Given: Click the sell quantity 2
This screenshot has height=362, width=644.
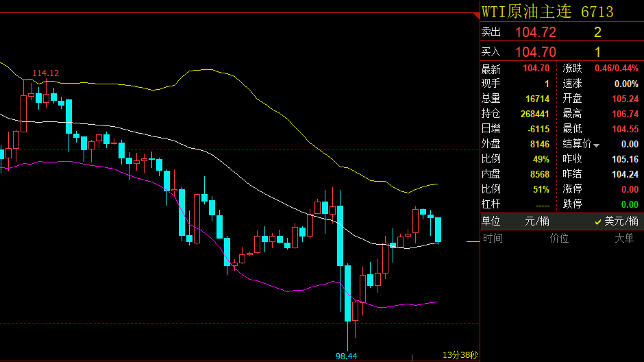Looking at the screenshot, I should 597,32.
